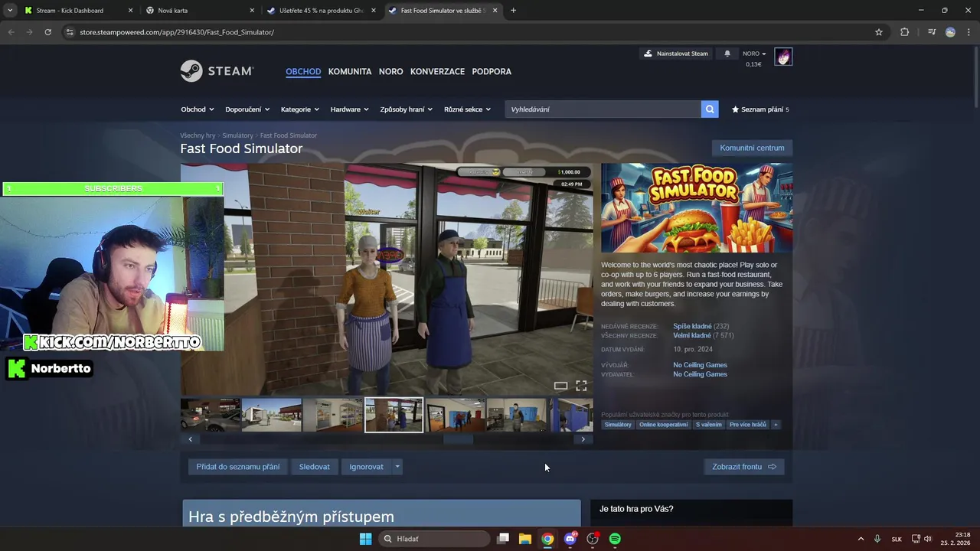This screenshot has width=980, height=551.
Task: Open Task View in taskbar
Action: tap(503, 539)
